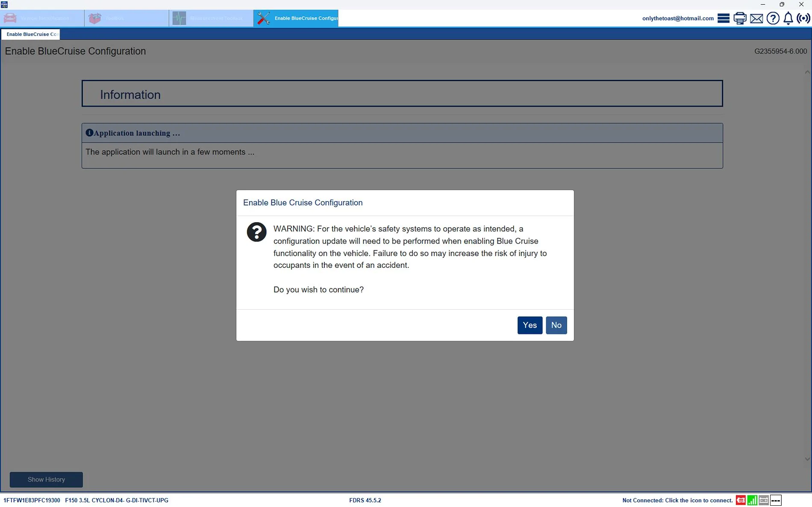Click the red VCI device status icon
This screenshot has height=507, width=812.
741,500
